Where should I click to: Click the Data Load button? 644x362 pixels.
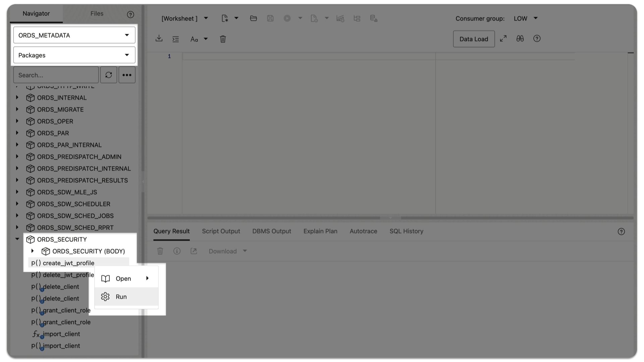click(474, 39)
